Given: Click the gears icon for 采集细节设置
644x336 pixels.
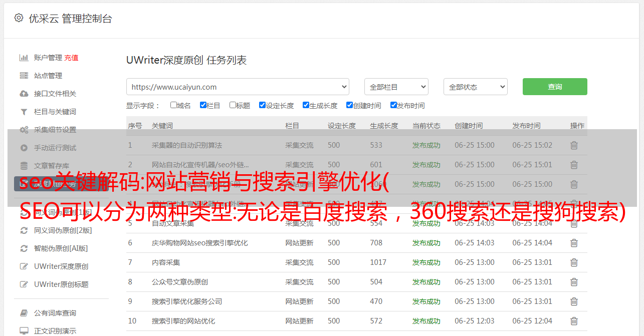Looking at the screenshot, I should point(24,130).
